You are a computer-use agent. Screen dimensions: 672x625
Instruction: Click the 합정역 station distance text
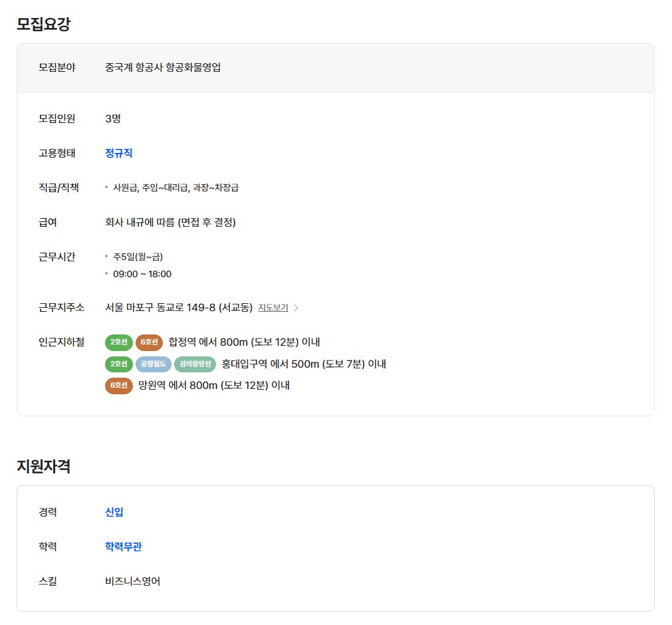click(x=244, y=342)
